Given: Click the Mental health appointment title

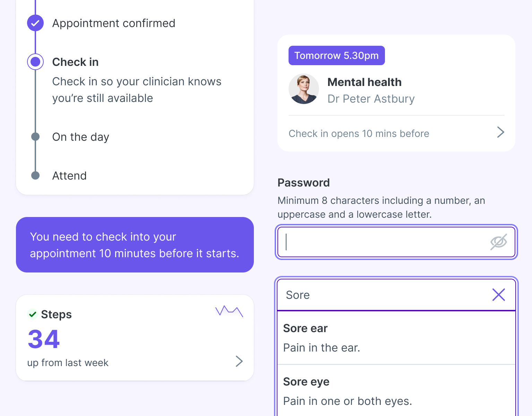Looking at the screenshot, I should (x=364, y=82).
